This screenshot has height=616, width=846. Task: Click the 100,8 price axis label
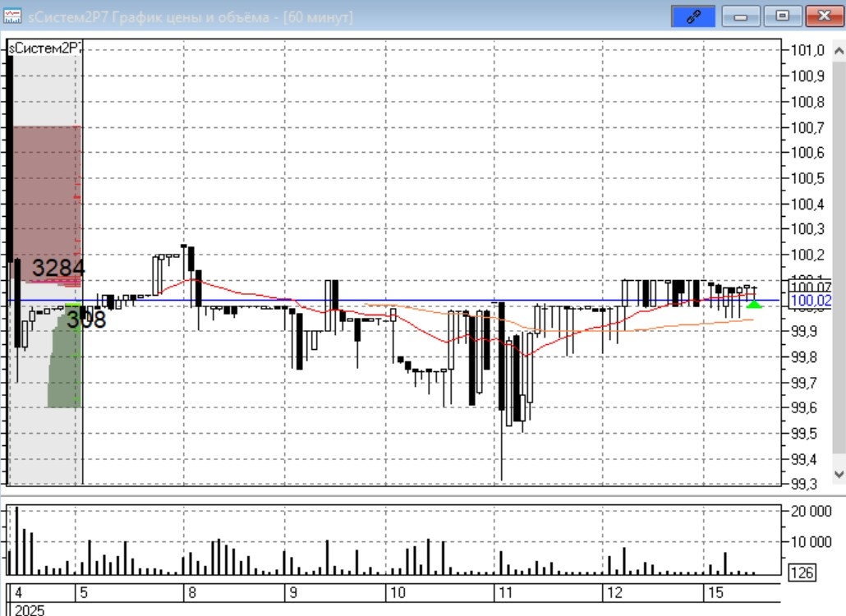(807, 101)
